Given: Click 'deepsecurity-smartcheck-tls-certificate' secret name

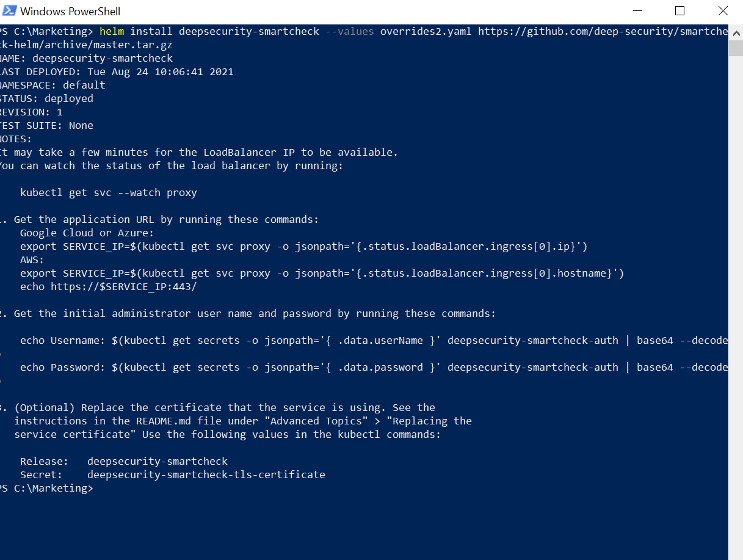Looking at the screenshot, I should (206, 475).
